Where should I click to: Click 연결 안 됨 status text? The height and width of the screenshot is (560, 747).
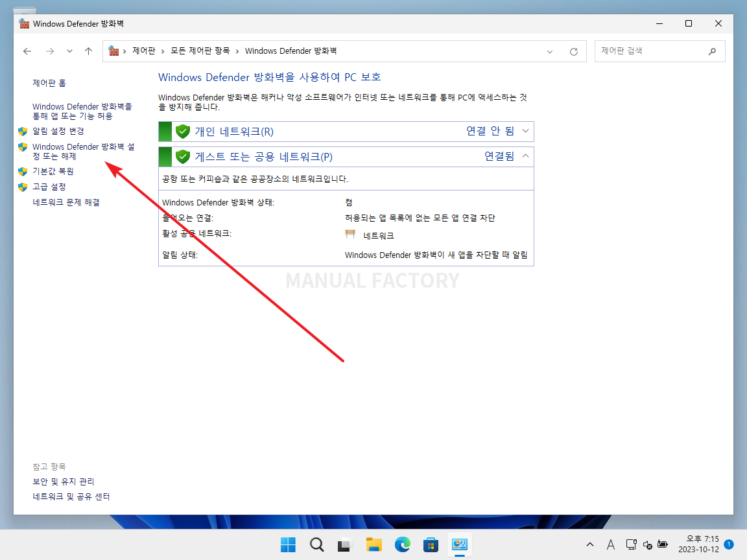tap(490, 131)
